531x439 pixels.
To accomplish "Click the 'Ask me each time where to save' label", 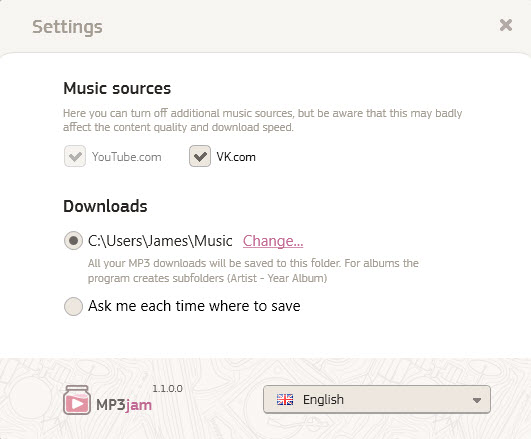I will (194, 306).
